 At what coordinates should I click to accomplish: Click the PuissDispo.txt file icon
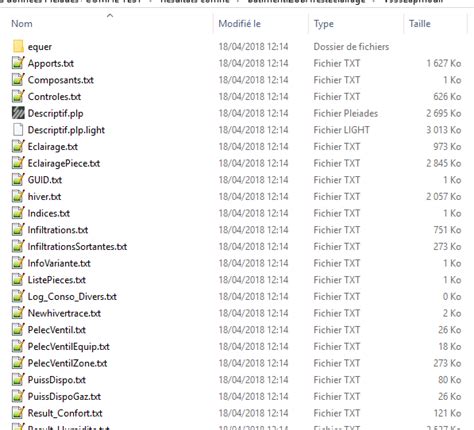coord(18,380)
